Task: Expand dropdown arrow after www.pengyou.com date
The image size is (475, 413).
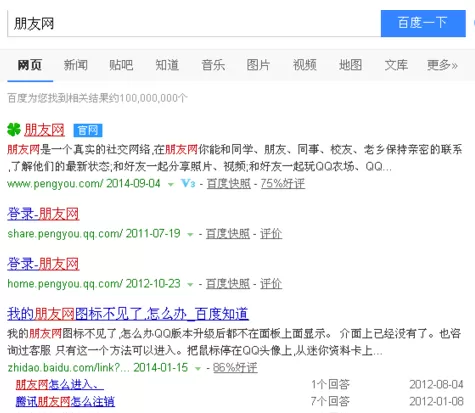Action: pyautogui.click(x=171, y=184)
